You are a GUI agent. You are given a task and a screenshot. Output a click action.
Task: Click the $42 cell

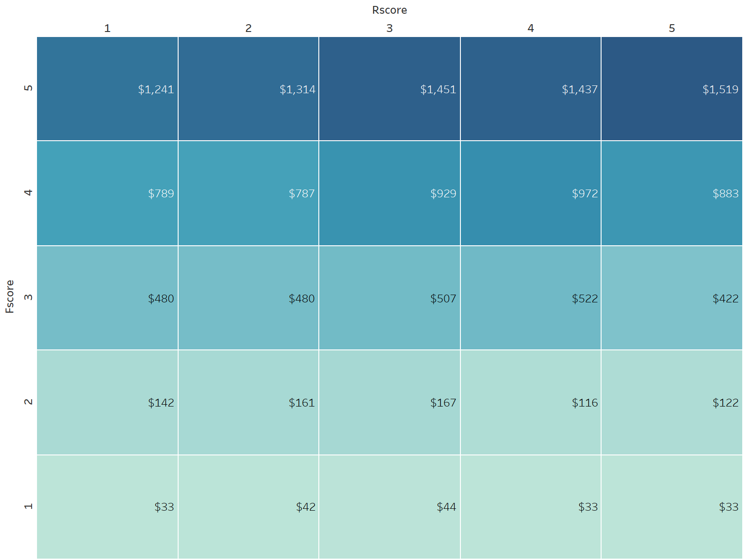[x=248, y=507]
